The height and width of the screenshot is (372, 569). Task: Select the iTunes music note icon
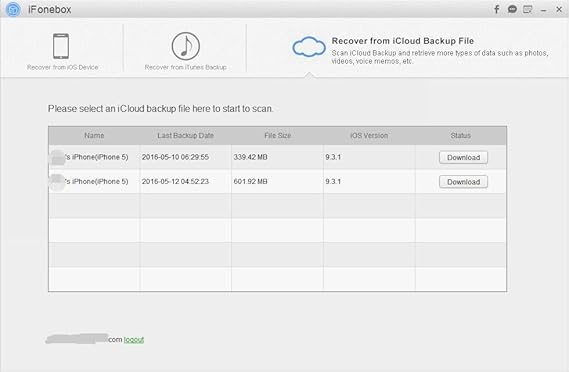[185, 46]
